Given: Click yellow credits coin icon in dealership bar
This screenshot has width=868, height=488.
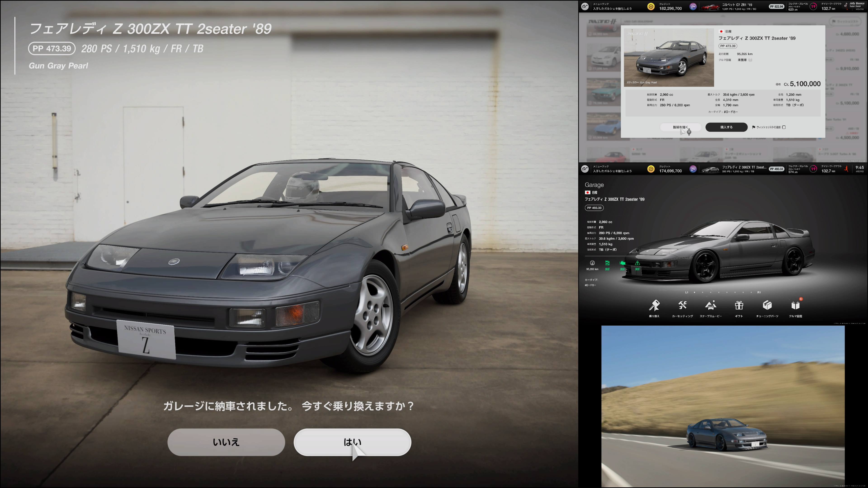Looking at the screenshot, I should [651, 7].
